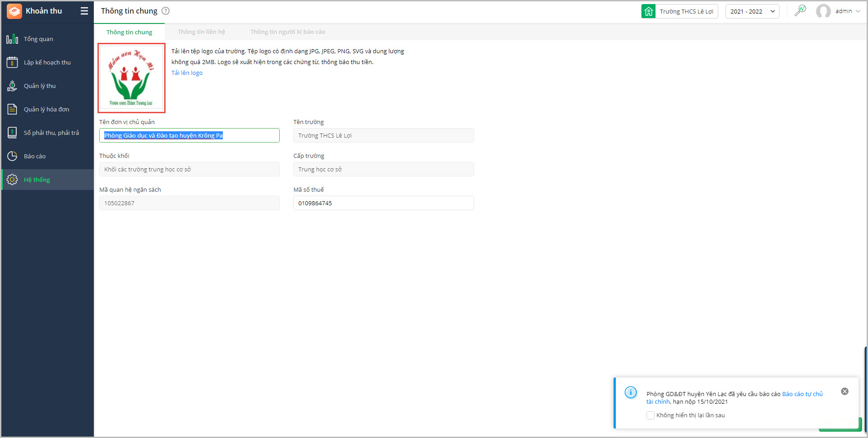Screen dimensions: 868x438
Task: Close the notification popup
Action: [x=845, y=392]
